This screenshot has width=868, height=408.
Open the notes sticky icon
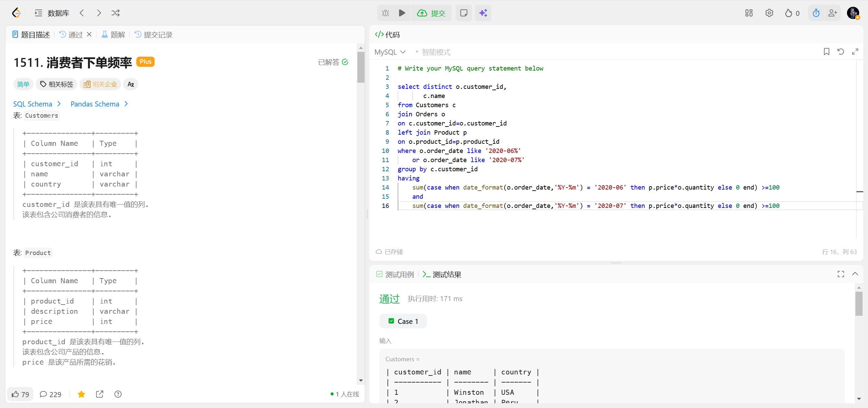(x=463, y=13)
